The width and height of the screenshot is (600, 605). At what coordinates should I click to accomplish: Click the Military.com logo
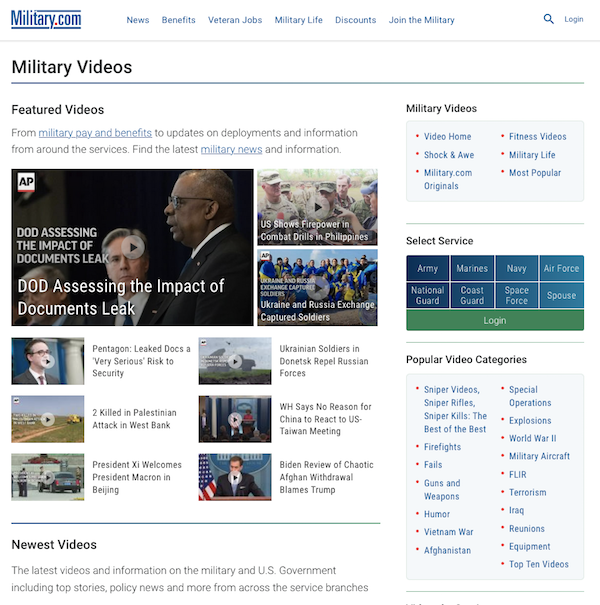point(46,19)
